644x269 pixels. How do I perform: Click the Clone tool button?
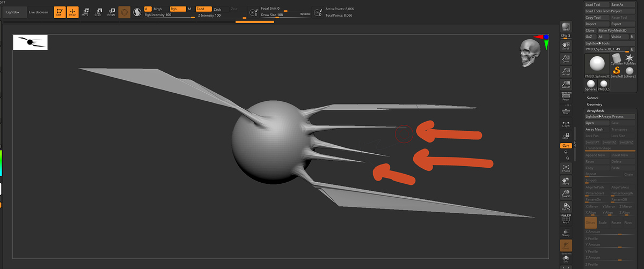tap(590, 31)
